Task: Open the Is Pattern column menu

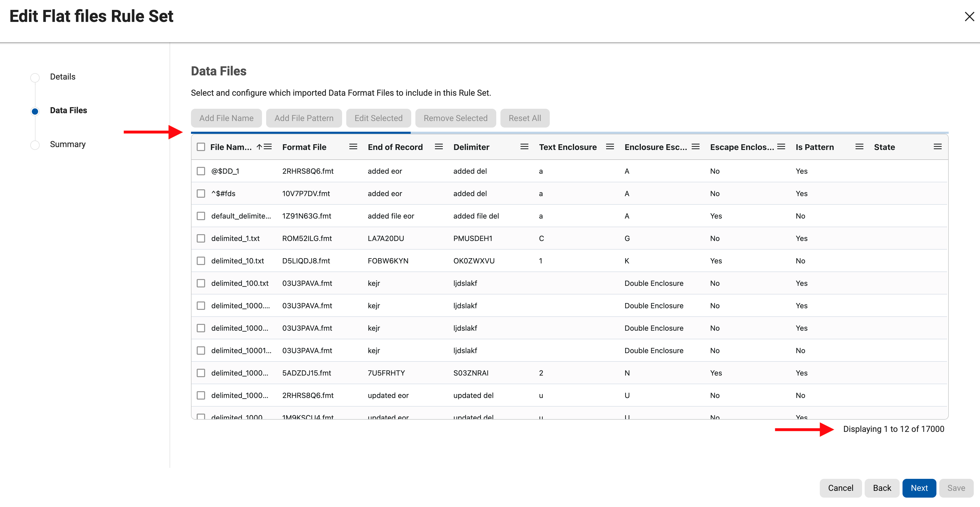Action: coord(859,146)
